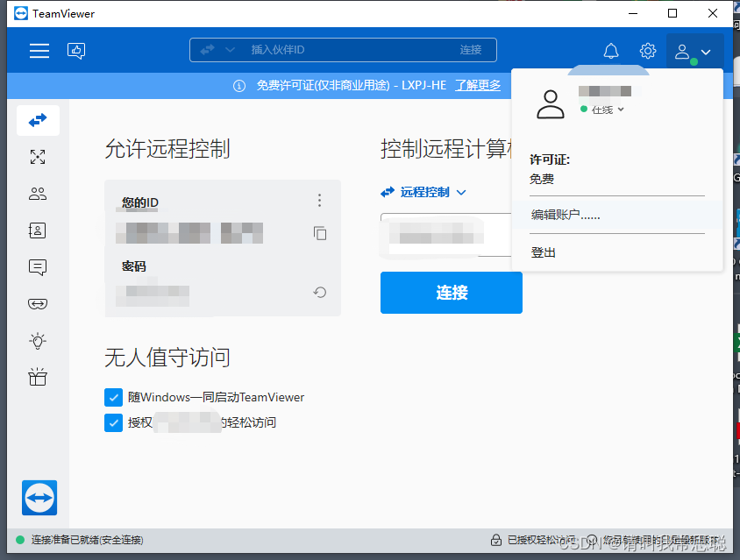This screenshot has width=740, height=560.
Task: Expand the top bar connection mode chevron
Action: pos(230,50)
